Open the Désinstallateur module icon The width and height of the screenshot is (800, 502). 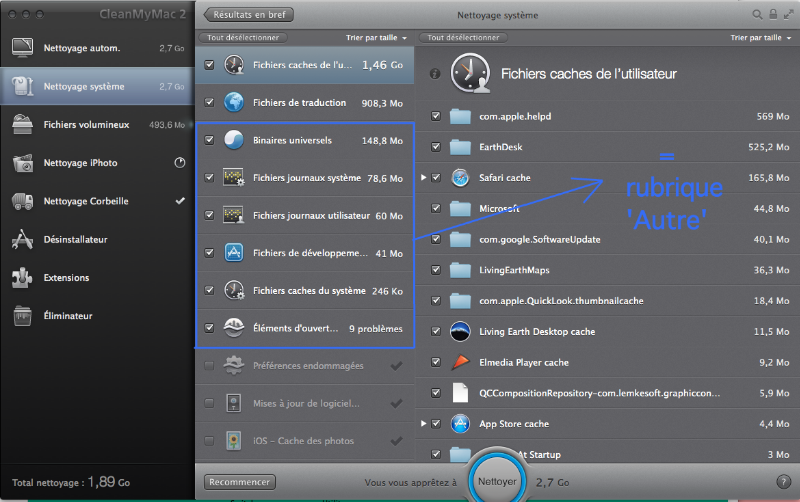(24, 240)
